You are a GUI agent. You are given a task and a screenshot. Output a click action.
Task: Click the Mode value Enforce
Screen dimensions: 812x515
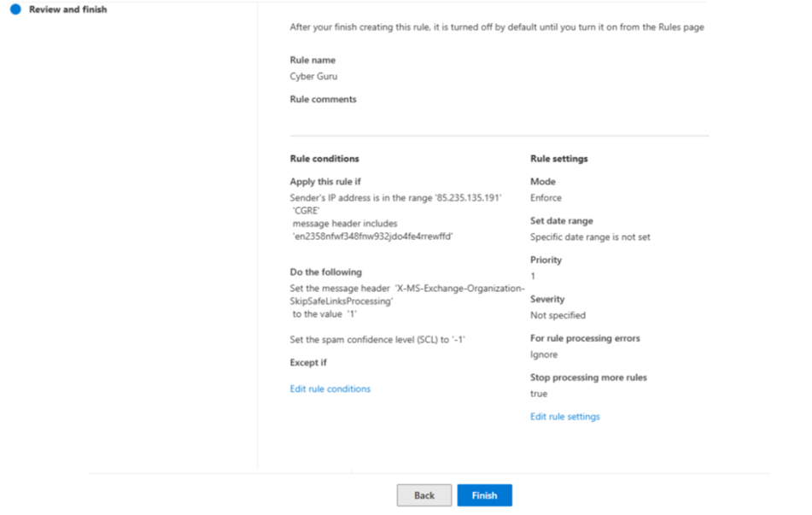(x=546, y=197)
